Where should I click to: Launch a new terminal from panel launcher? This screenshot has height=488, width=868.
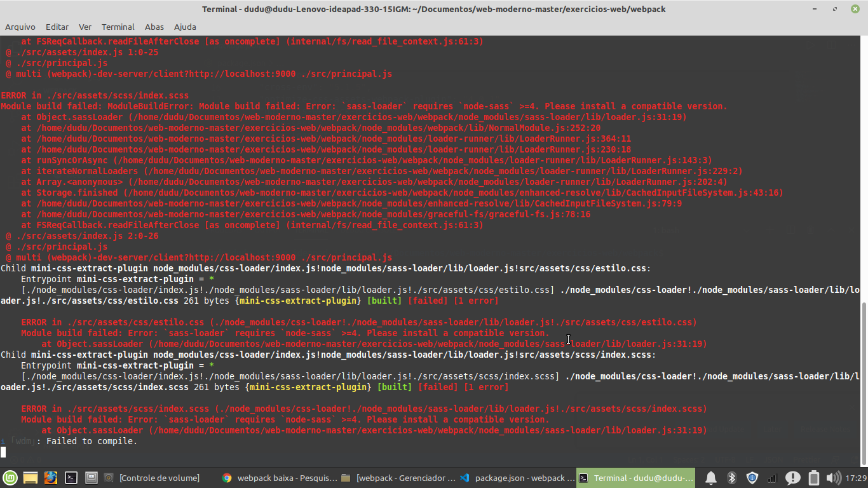pyautogui.click(x=71, y=478)
